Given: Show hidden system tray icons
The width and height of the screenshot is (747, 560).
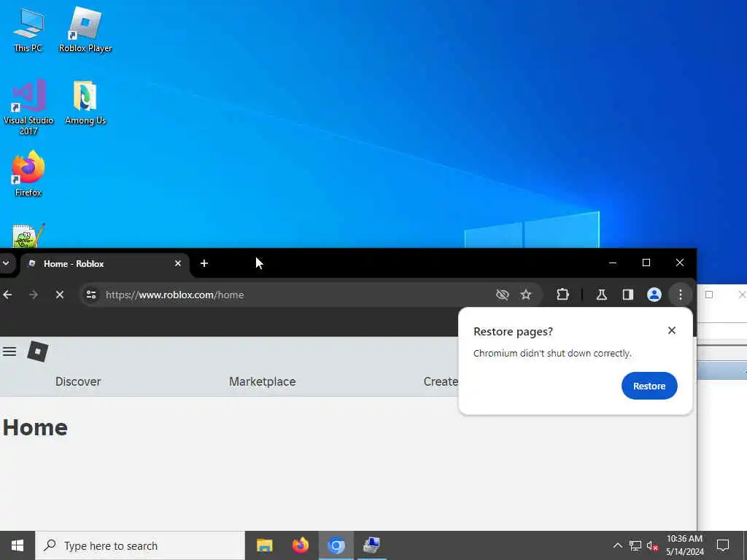Looking at the screenshot, I should 617,545.
